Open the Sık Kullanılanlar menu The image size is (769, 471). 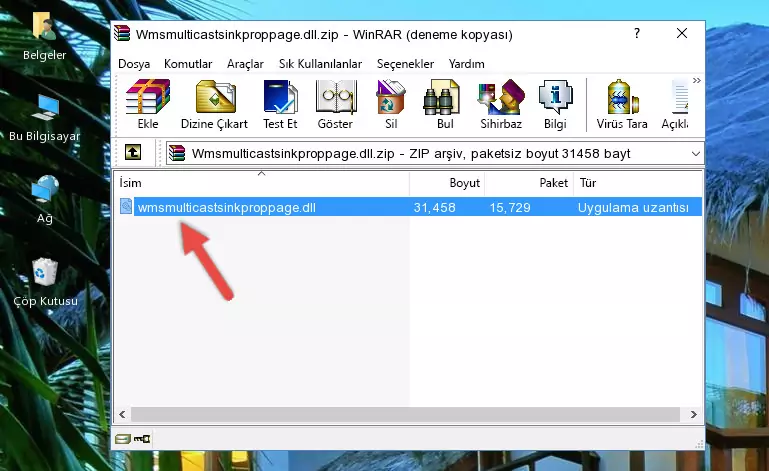(x=320, y=64)
